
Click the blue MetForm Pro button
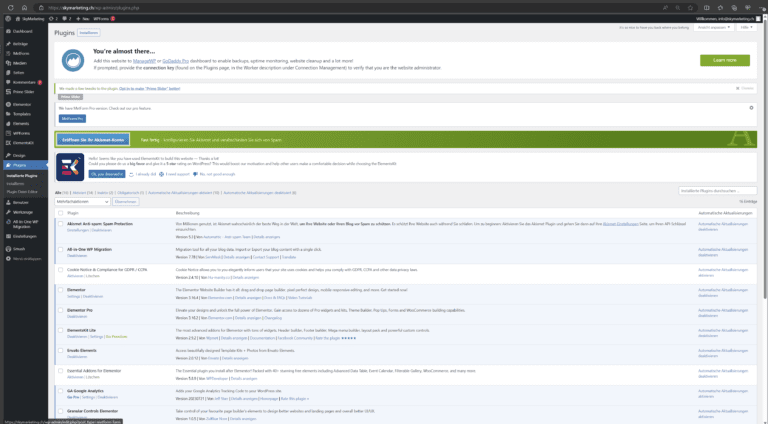72,118
